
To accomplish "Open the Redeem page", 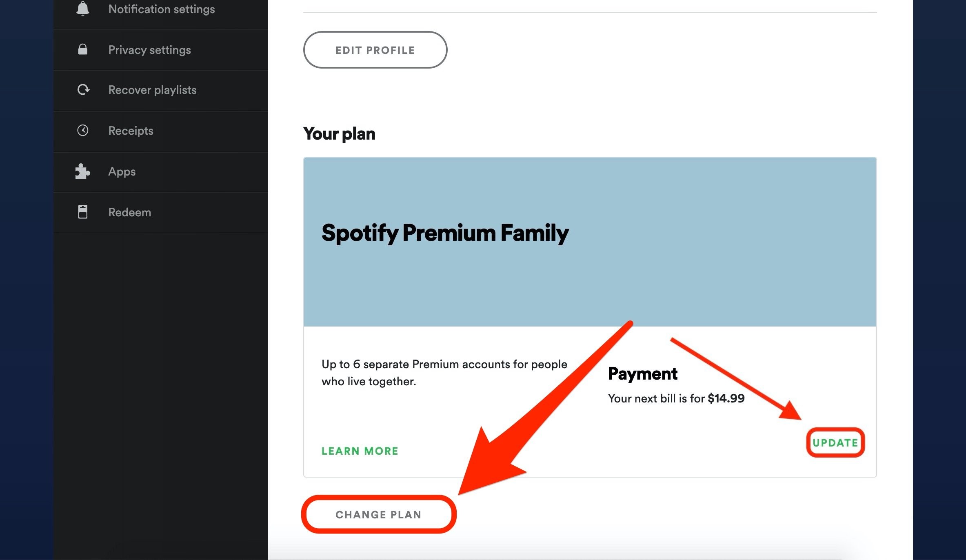I will [130, 212].
